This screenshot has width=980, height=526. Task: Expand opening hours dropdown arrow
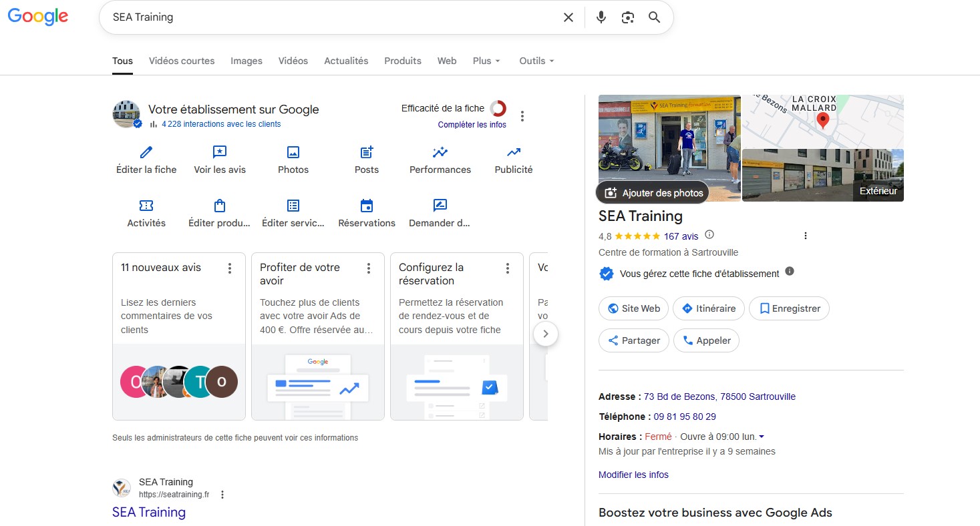click(x=762, y=437)
